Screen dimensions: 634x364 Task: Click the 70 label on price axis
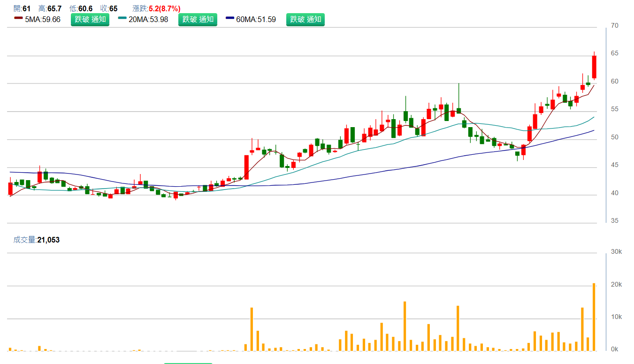coord(614,25)
